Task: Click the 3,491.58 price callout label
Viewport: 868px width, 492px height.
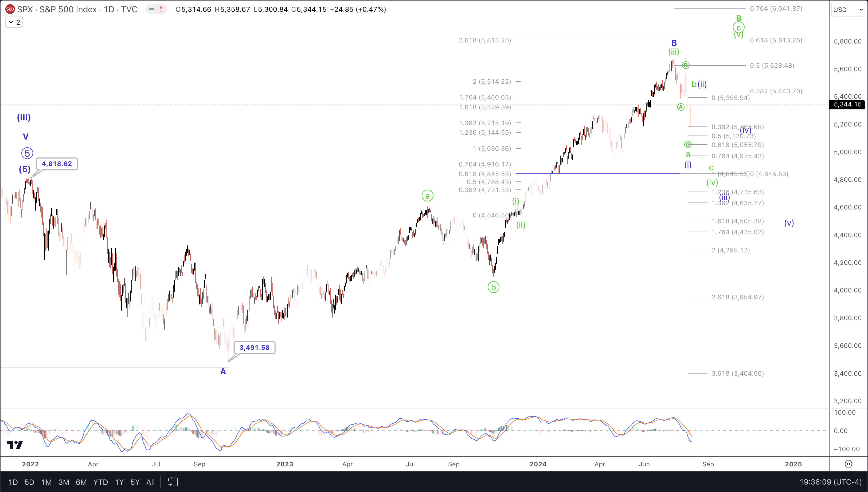Action: (x=255, y=347)
